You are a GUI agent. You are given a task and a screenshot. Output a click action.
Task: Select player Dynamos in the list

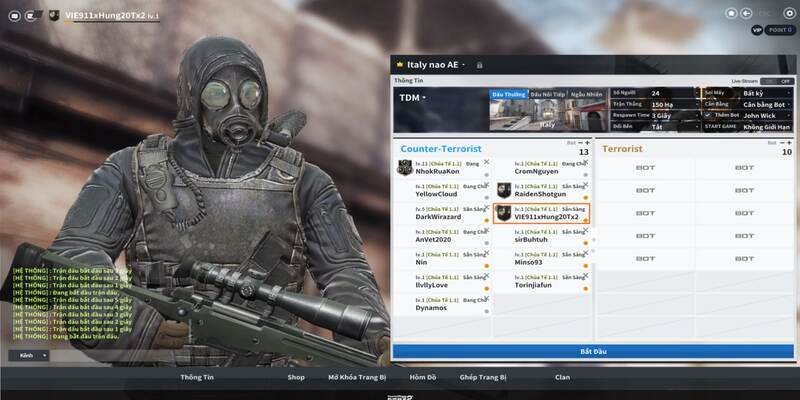coord(431,308)
